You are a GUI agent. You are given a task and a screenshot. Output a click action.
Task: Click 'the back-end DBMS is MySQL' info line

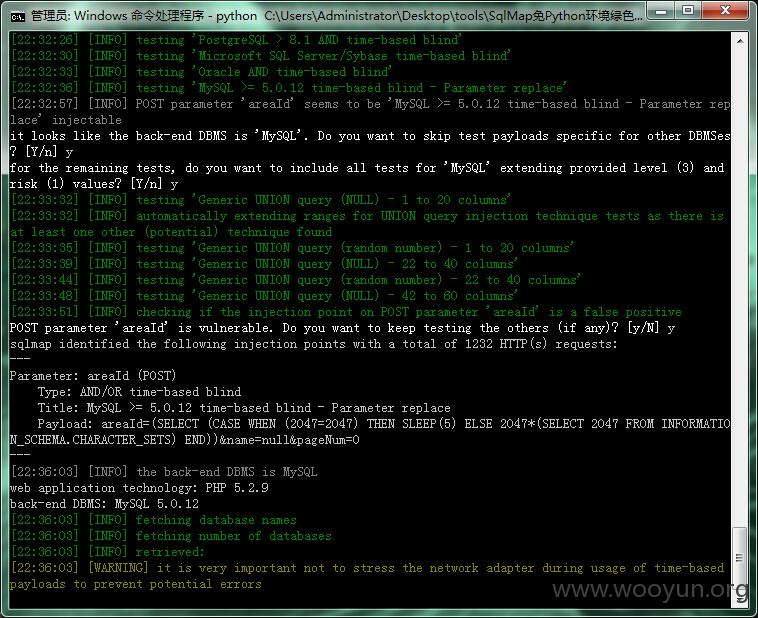point(163,472)
